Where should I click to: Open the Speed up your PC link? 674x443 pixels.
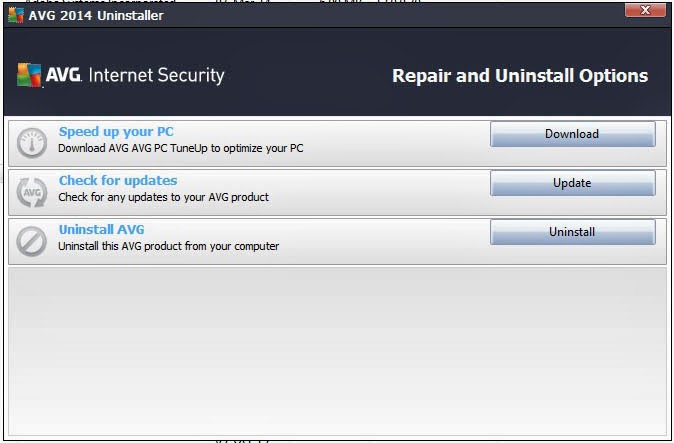[x=116, y=131]
